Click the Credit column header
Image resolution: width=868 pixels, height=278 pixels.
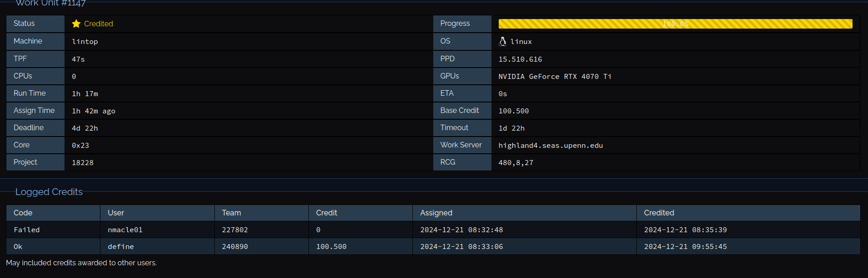point(327,213)
